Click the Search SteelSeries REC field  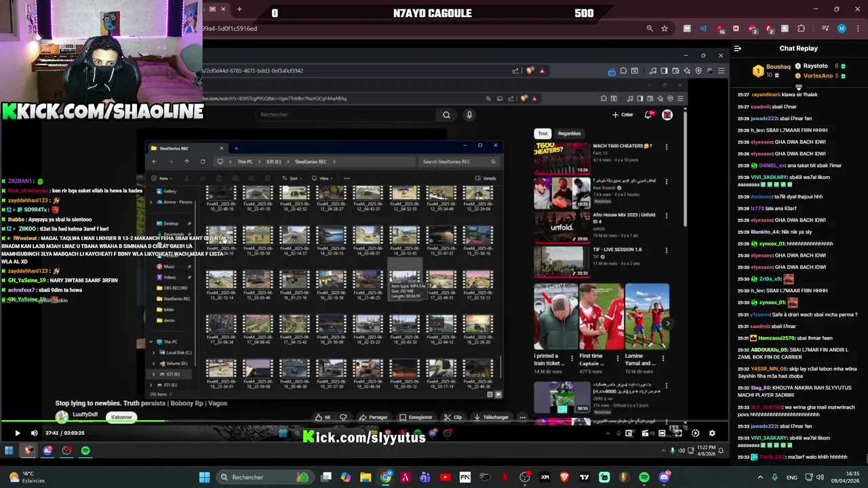(458, 162)
